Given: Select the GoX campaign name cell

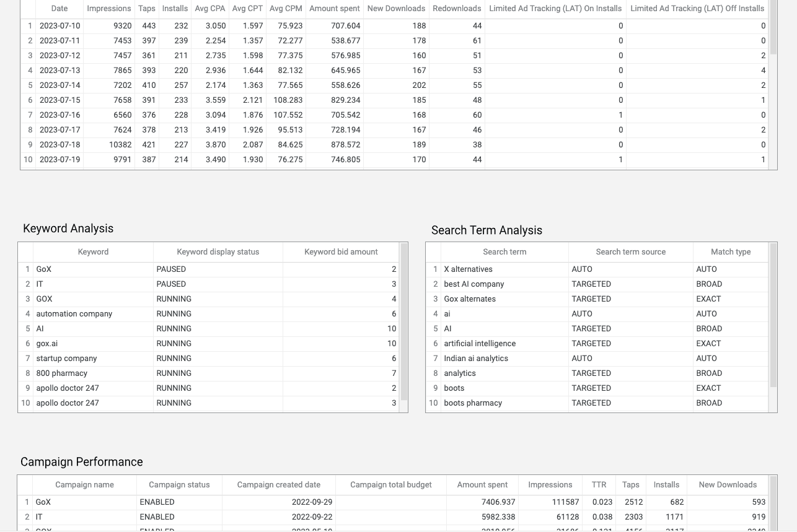Looking at the screenshot, I should point(84,502).
